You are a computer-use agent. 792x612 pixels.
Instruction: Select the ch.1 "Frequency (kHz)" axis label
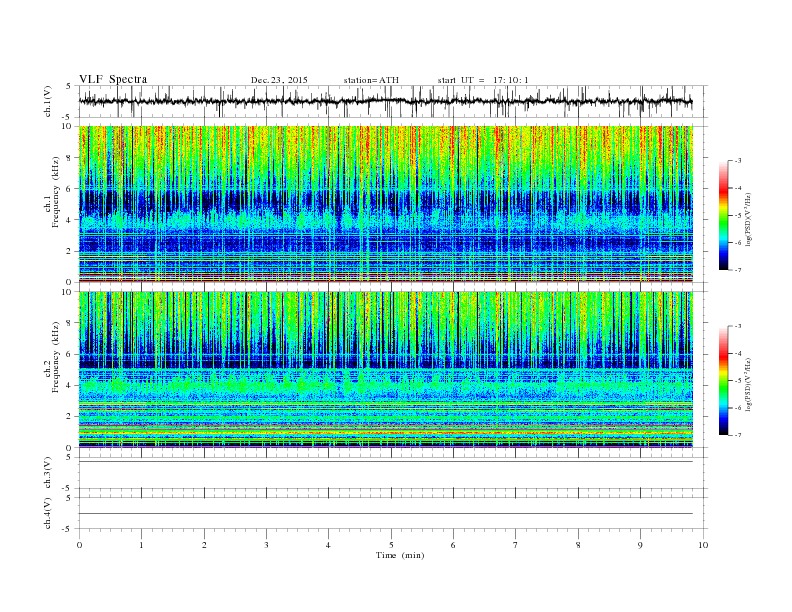pos(56,192)
